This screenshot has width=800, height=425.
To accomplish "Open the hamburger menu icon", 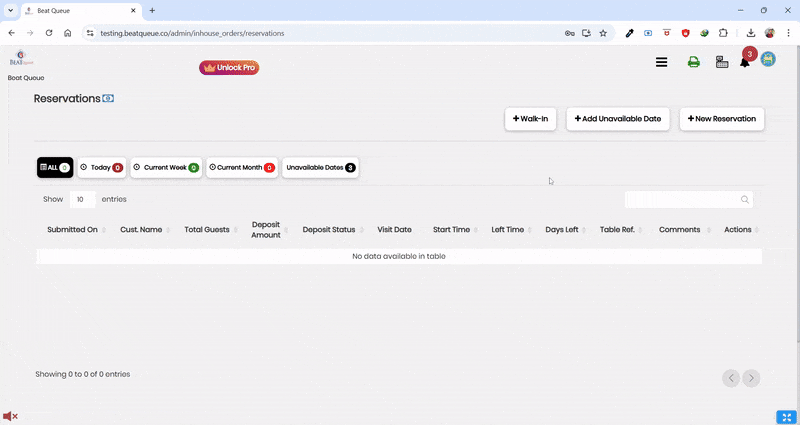I will click(x=661, y=62).
